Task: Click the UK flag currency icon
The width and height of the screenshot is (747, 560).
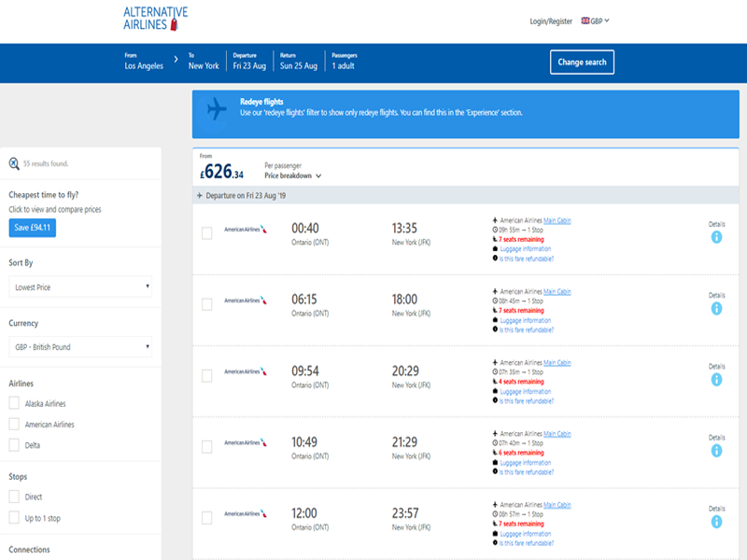Action: click(x=585, y=21)
